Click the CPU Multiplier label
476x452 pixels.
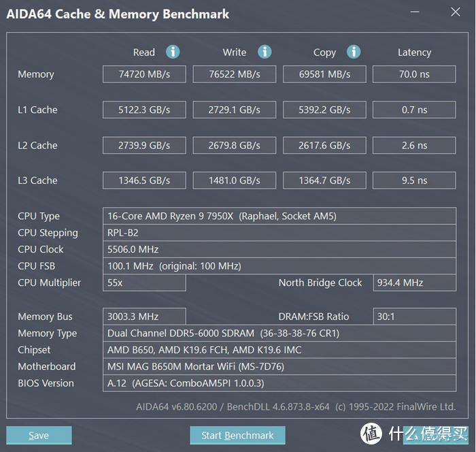tap(49, 283)
